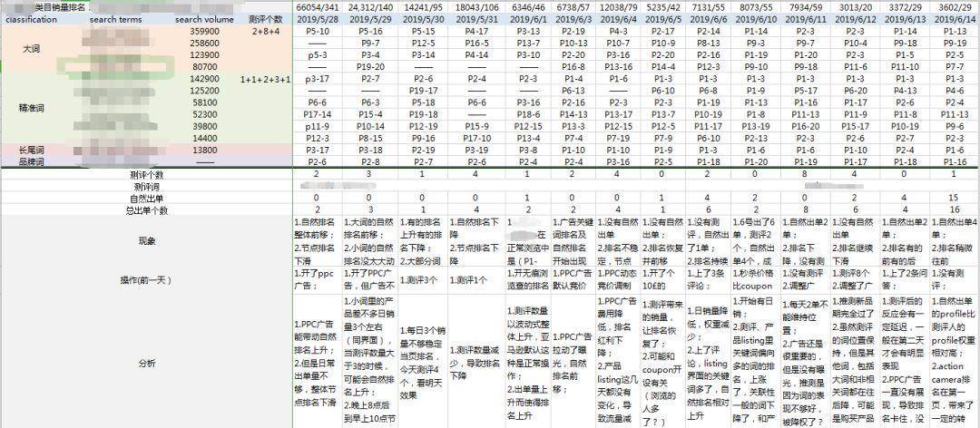Select the 操作(前一天) row label
980x428 pixels.
[147, 279]
